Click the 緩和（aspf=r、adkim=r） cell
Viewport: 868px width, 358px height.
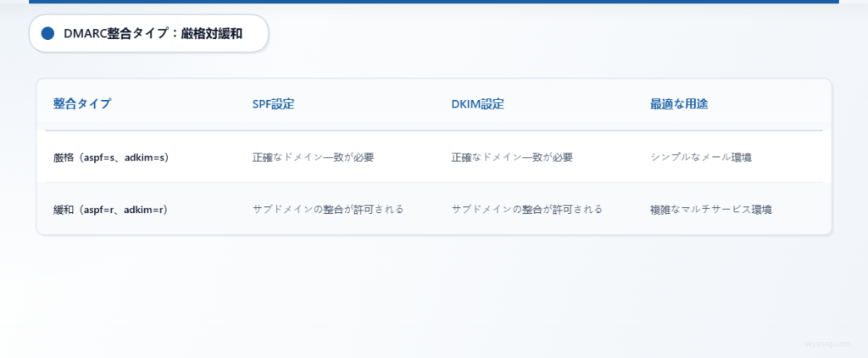110,210
